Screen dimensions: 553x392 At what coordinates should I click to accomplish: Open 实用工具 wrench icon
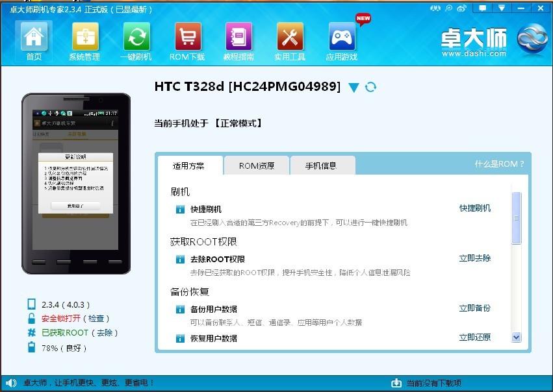290,36
